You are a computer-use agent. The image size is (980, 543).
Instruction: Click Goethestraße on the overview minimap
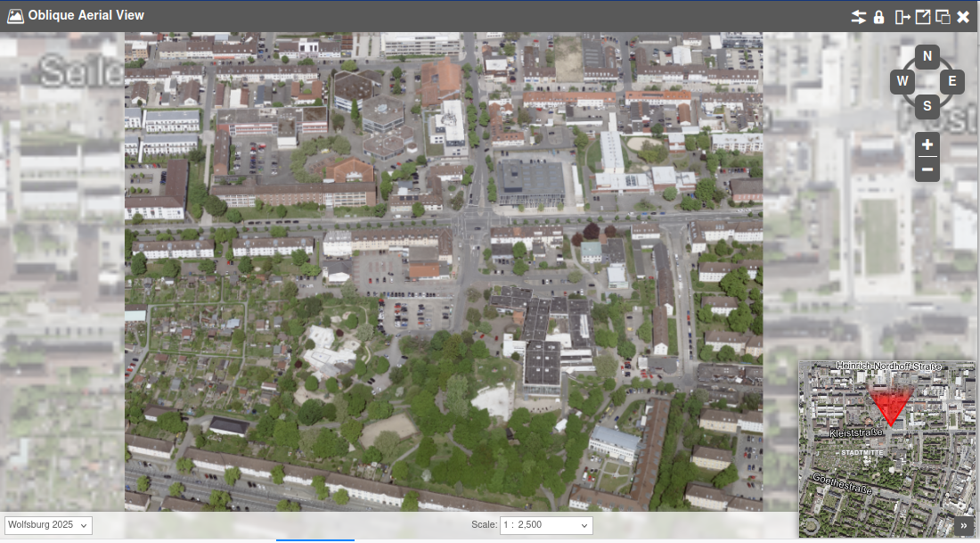tap(843, 486)
